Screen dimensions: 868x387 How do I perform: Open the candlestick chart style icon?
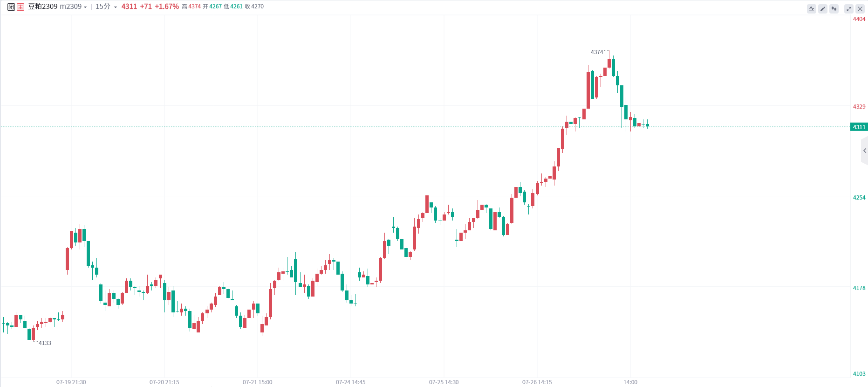tap(834, 9)
